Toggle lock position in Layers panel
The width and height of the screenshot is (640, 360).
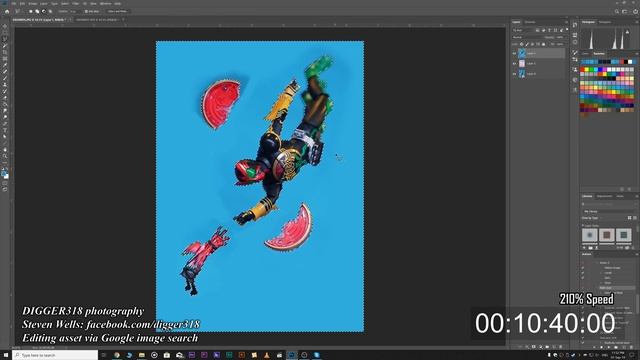532,44
